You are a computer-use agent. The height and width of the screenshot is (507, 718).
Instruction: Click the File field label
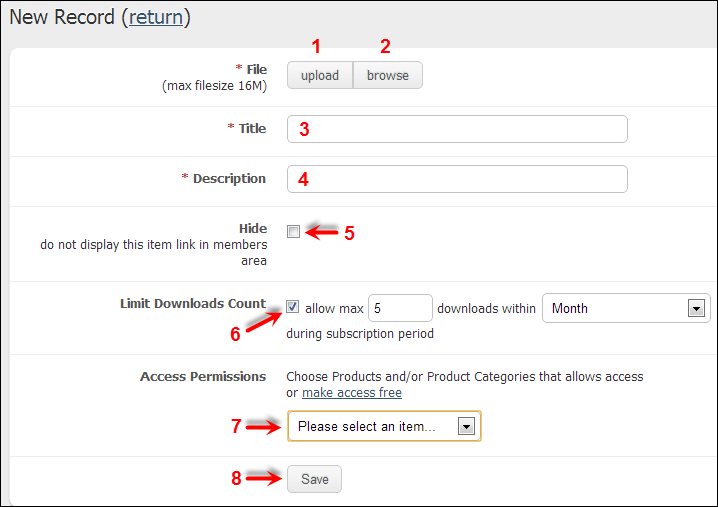(256, 70)
